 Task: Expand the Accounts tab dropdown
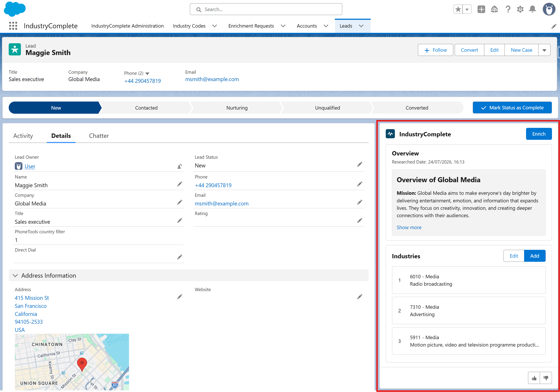coord(326,26)
